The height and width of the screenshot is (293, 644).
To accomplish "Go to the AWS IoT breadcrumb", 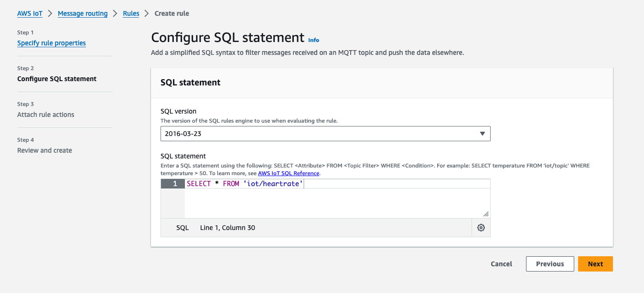I will pyautogui.click(x=30, y=13).
